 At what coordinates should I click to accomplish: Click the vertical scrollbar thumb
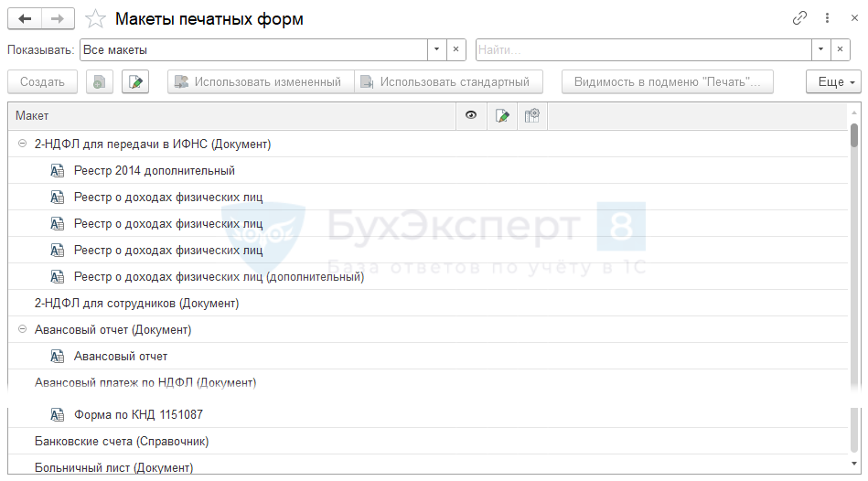coord(853,135)
